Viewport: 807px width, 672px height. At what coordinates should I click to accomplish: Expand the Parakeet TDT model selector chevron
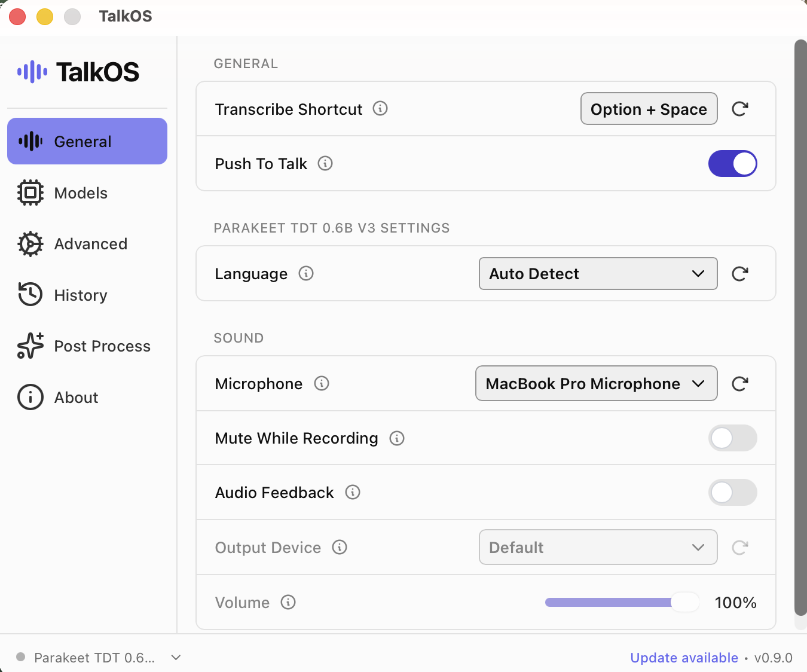pyautogui.click(x=176, y=658)
